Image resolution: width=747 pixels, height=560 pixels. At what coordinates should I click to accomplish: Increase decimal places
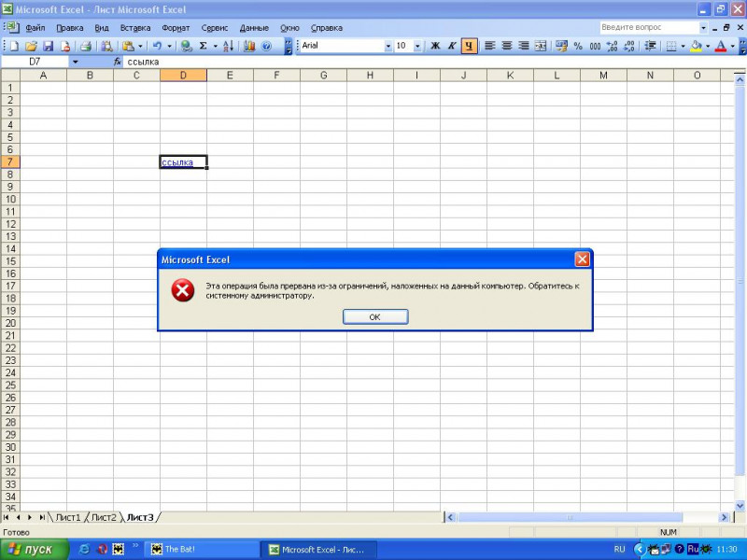tap(613, 46)
